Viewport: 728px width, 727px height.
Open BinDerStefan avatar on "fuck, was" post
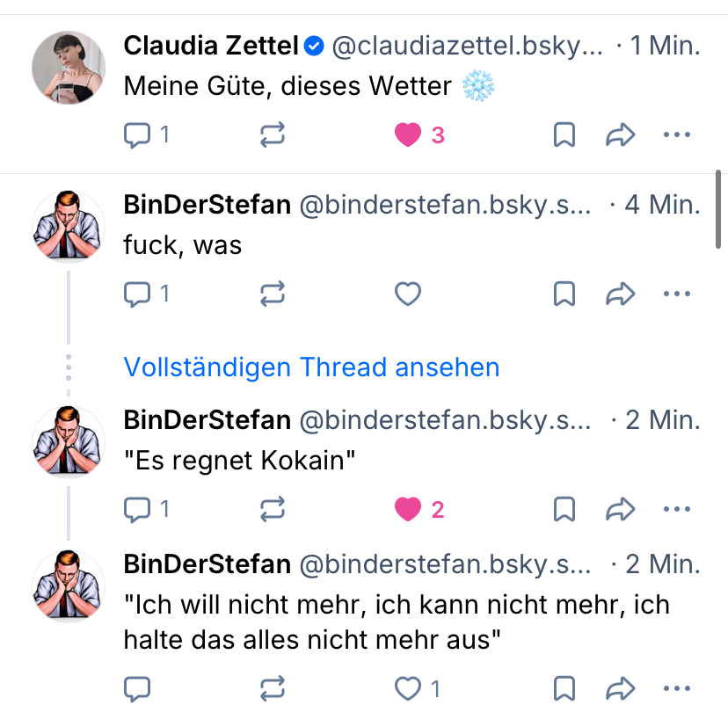(69, 226)
